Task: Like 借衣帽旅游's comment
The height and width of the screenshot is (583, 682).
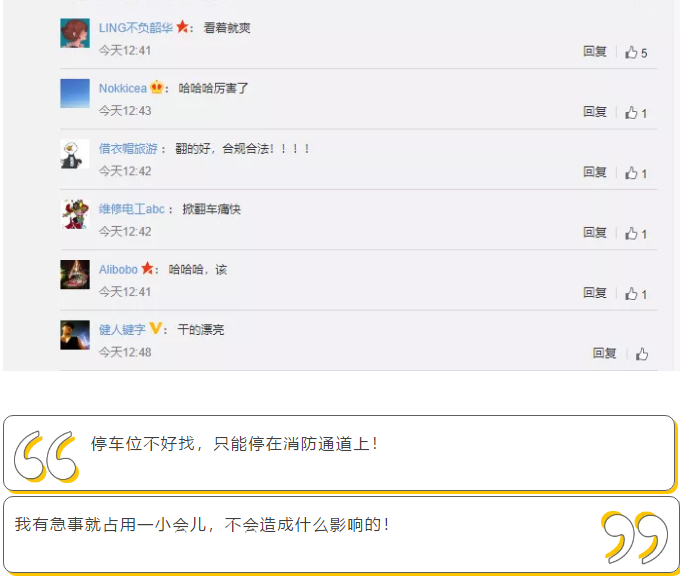Action: pos(636,173)
